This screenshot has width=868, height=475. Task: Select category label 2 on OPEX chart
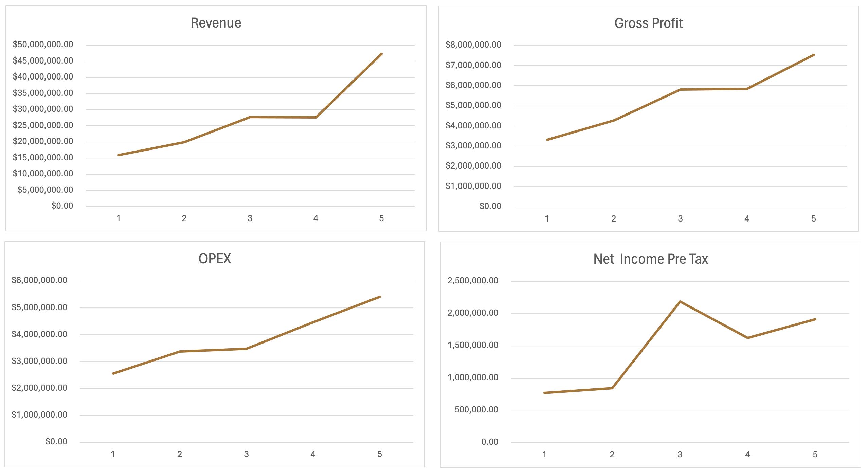click(180, 454)
